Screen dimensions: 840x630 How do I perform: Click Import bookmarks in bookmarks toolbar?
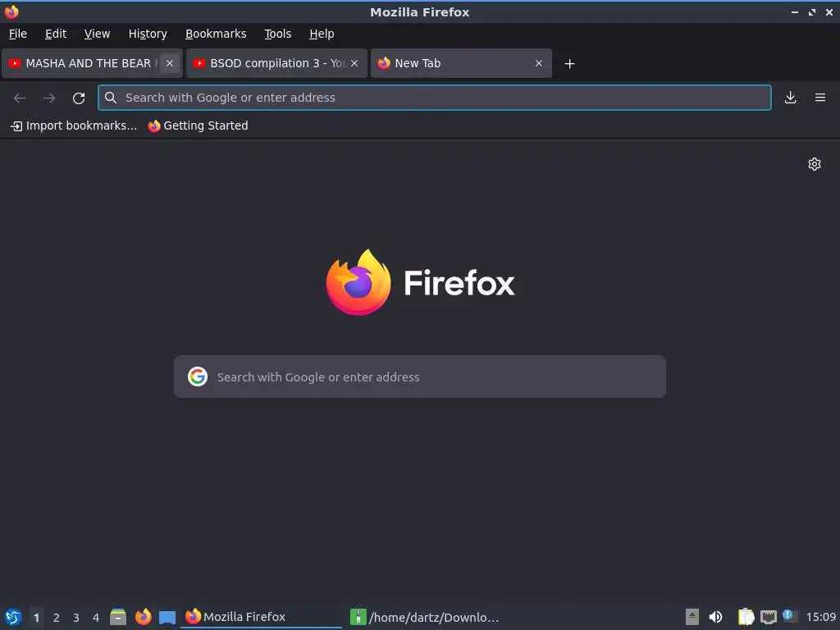pos(73,126)
